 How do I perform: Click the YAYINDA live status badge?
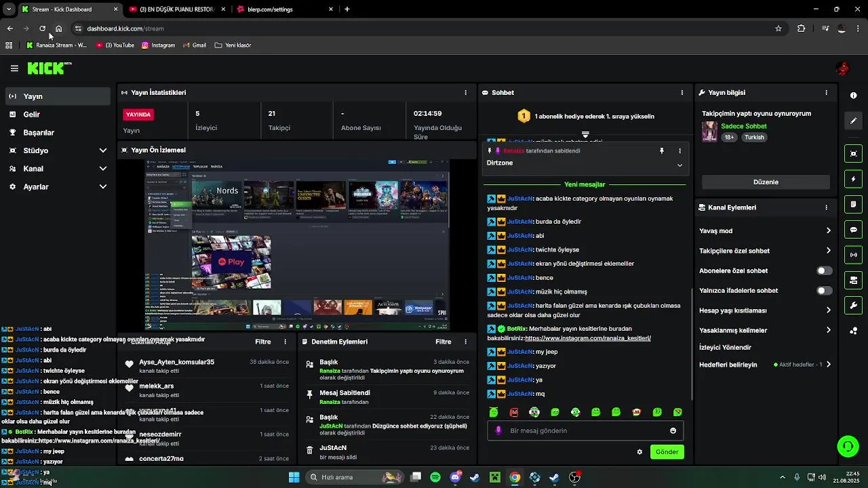point(138,115)
